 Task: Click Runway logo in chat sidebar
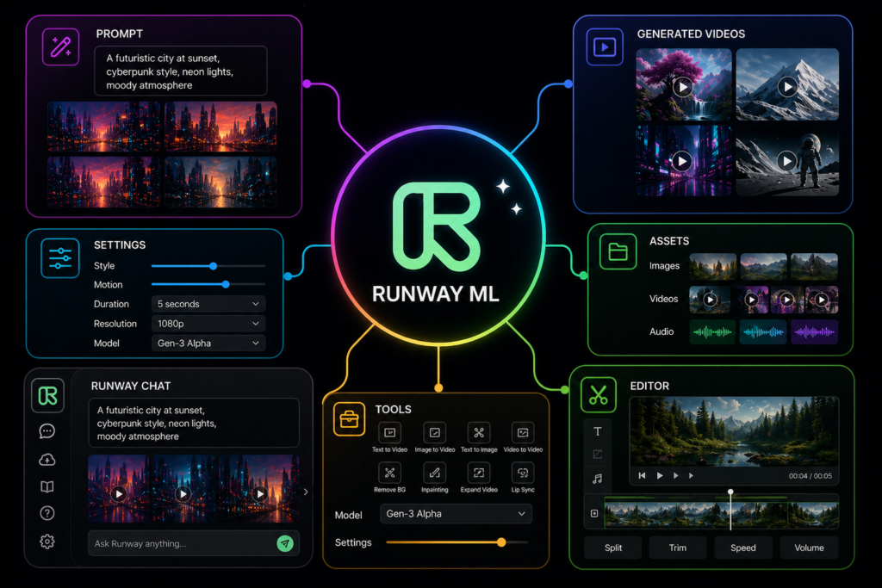48,396
